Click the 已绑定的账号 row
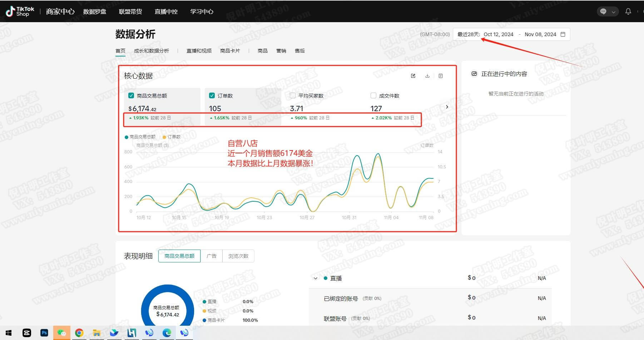Screen dimensions: 644x340 tap(430, 298)
